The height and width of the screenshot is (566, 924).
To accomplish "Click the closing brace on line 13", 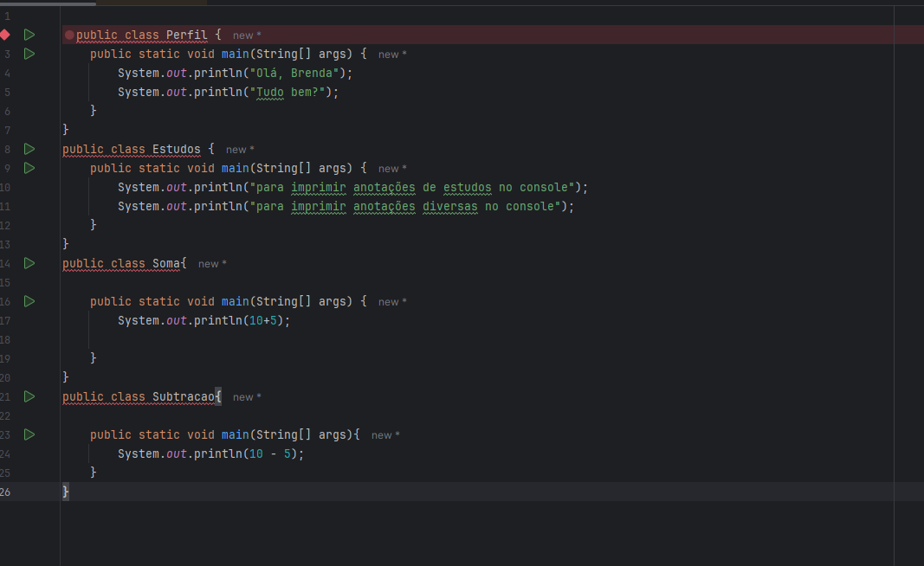I will 66,244.
